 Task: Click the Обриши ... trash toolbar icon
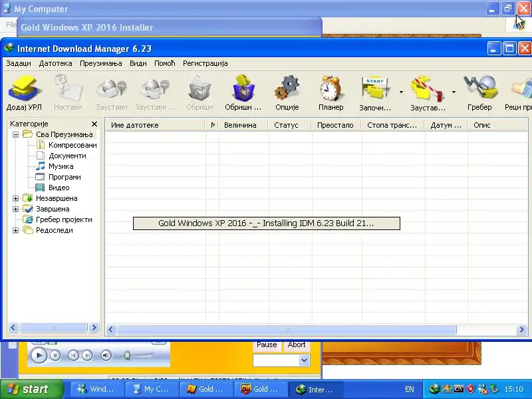[243, 92]
